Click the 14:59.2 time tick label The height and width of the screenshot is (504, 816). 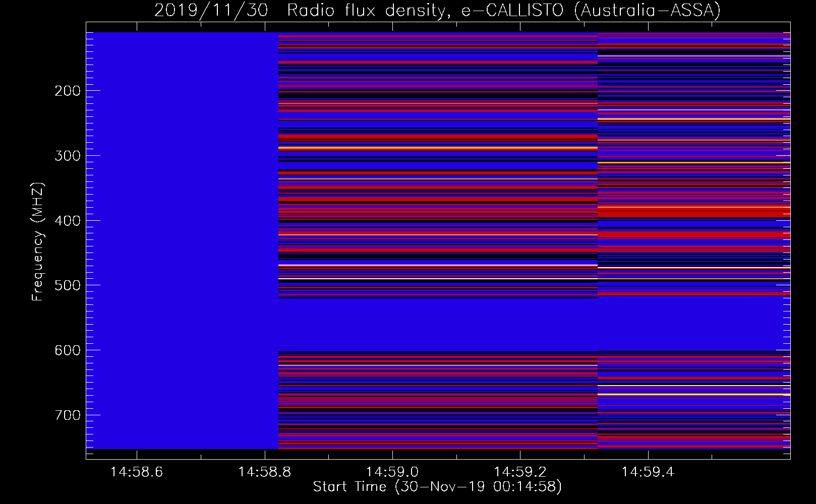(520, 472)
